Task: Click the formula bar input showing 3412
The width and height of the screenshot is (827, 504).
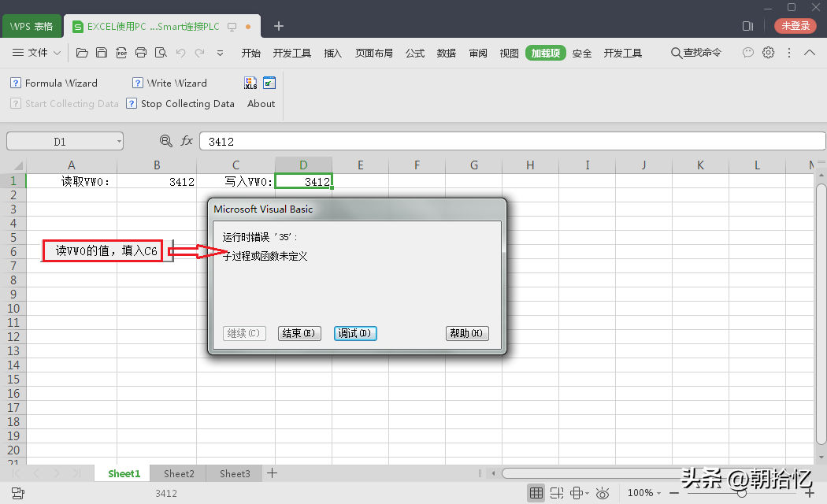Action: point(512,142)
